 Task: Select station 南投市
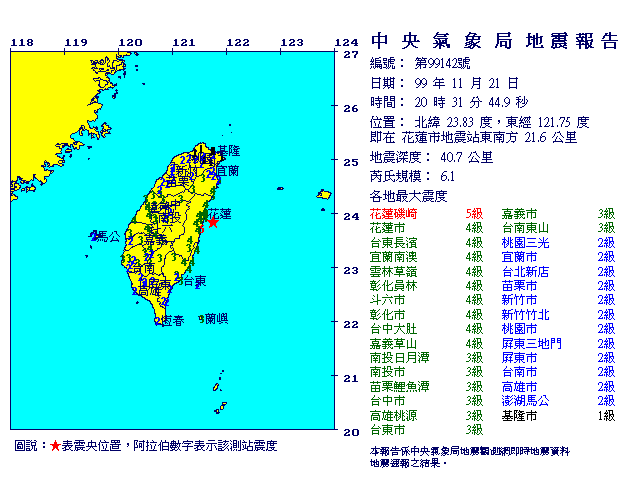coord(387,372)
